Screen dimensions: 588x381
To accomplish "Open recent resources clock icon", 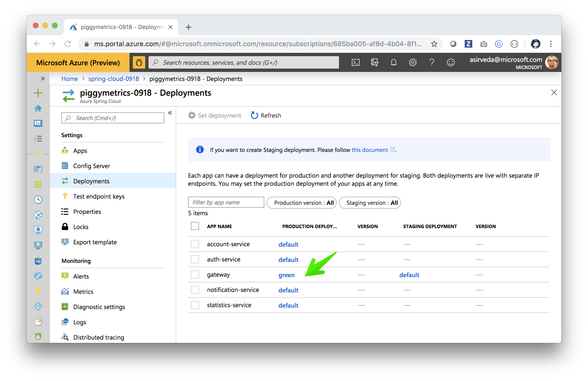I will coord(38,200).
